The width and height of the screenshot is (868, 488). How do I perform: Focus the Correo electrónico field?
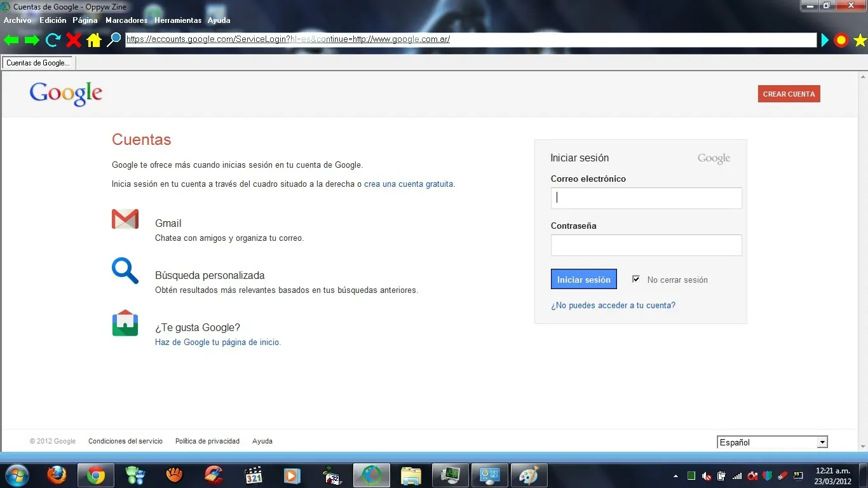coord(646,198)
